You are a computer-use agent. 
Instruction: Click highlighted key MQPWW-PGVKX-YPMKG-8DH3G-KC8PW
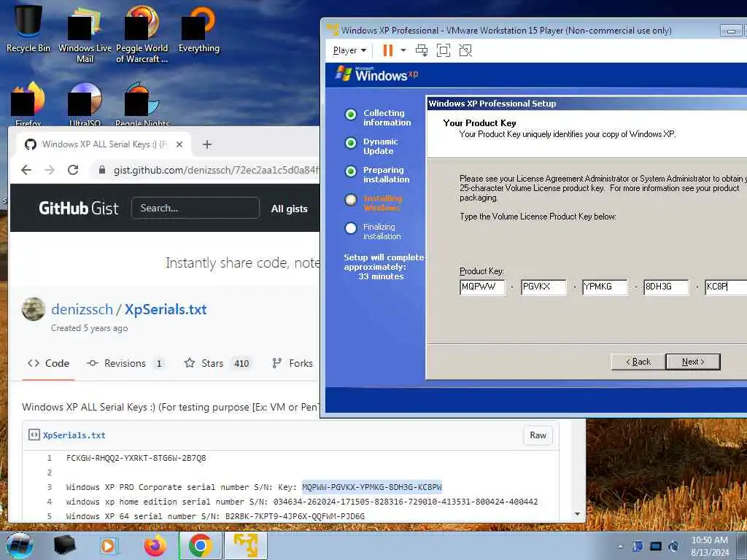click(x=372, y=487)
